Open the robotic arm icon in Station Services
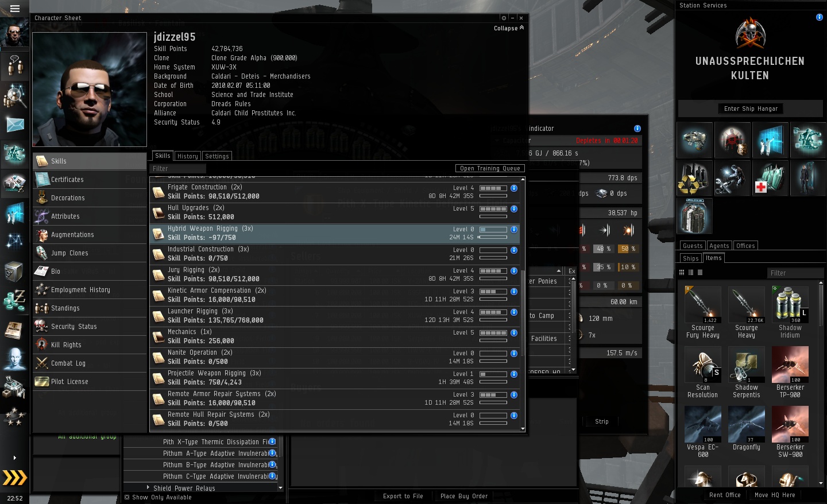The height and width of the screenshot is (504, 827). pyautogui.click(x=807, y=140)
